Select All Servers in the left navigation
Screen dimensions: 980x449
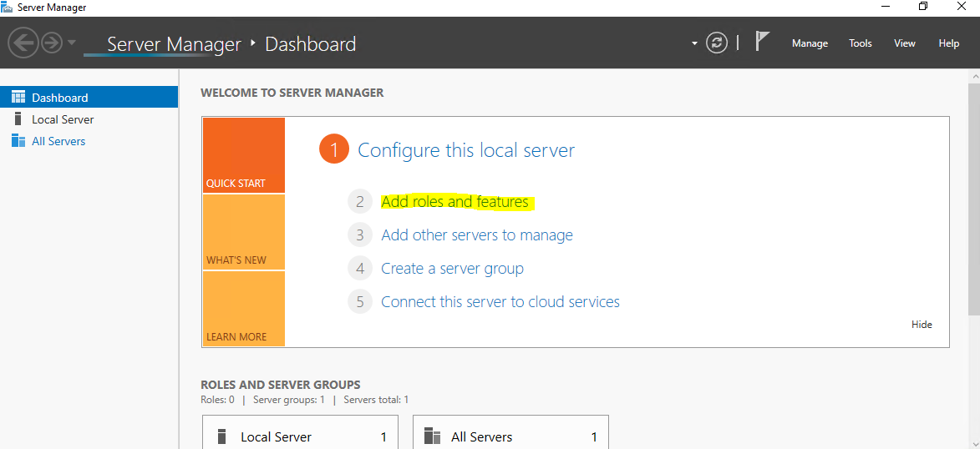click(89, 141)
